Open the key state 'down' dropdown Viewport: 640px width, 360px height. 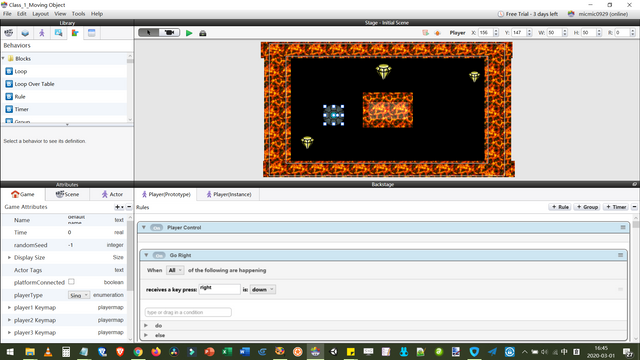coord(262,289)
